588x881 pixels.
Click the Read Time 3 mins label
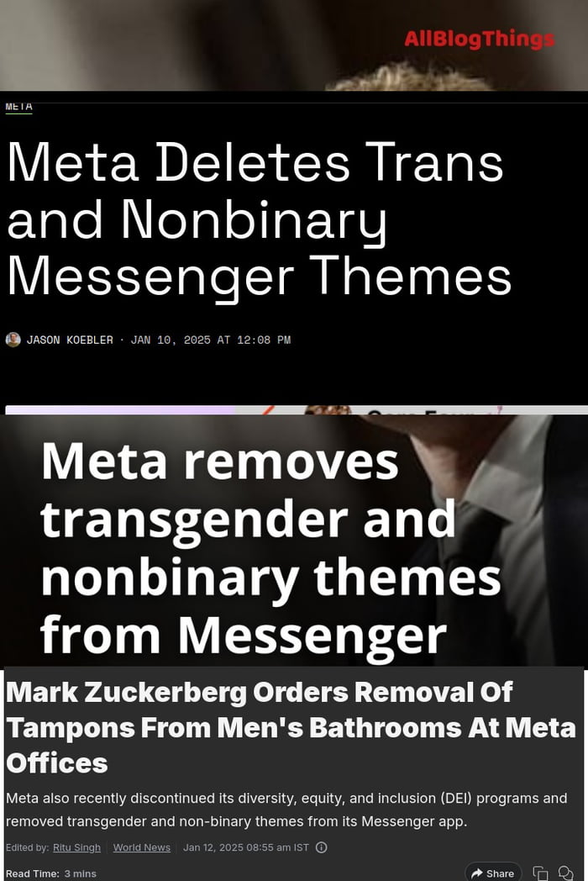pos(51,873)
